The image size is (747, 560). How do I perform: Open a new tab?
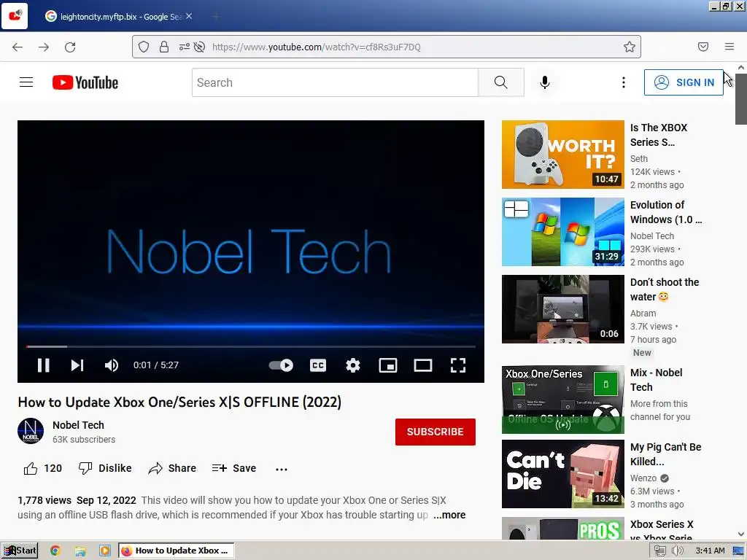point(216,17)
